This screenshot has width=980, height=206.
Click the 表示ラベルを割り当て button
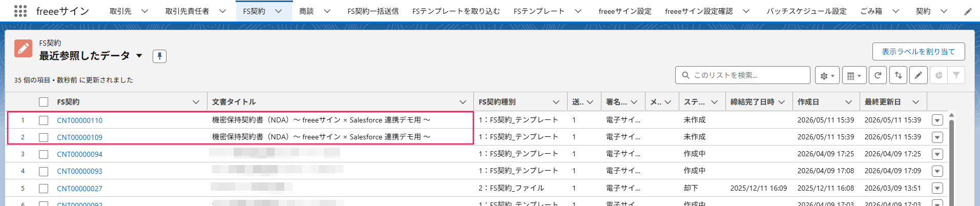(919, 51)
